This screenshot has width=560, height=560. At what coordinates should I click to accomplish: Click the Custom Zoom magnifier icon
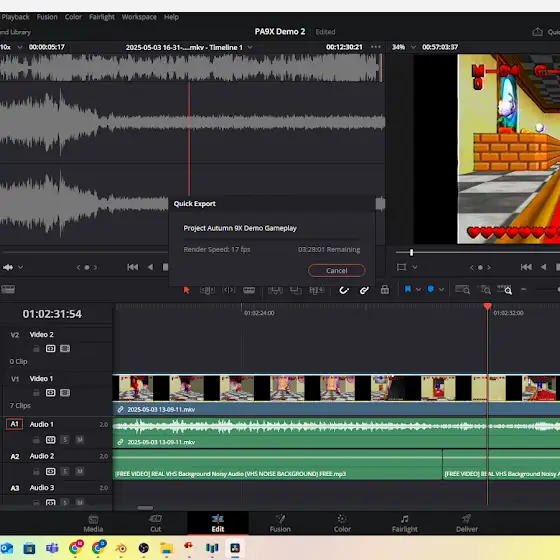(x=505, y=289)
